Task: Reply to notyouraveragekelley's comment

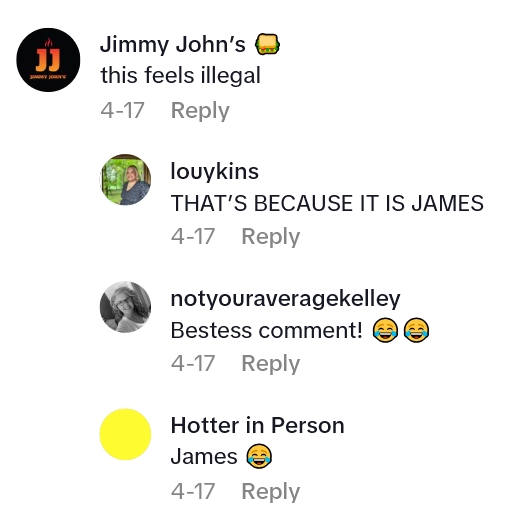Action: 271,363
